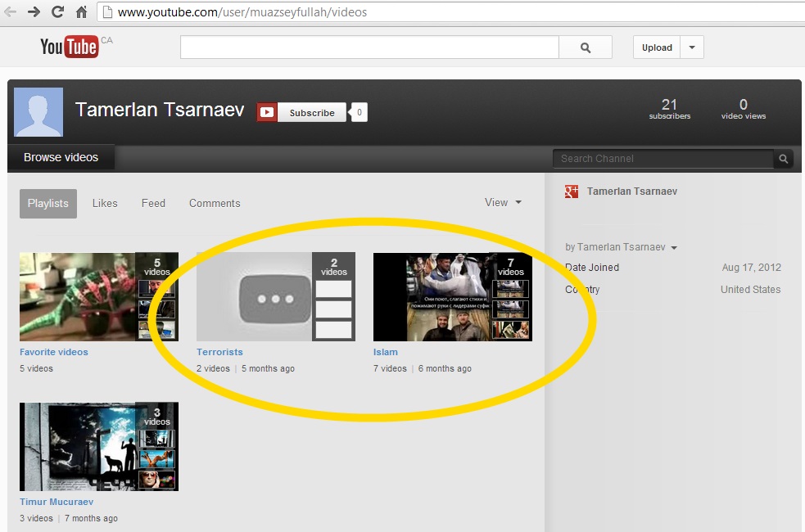The height and width of the screenshot is (532, 805).
Task: Open the Terrorists playlist placeholder thumbnail
Action: pos(276,296)
